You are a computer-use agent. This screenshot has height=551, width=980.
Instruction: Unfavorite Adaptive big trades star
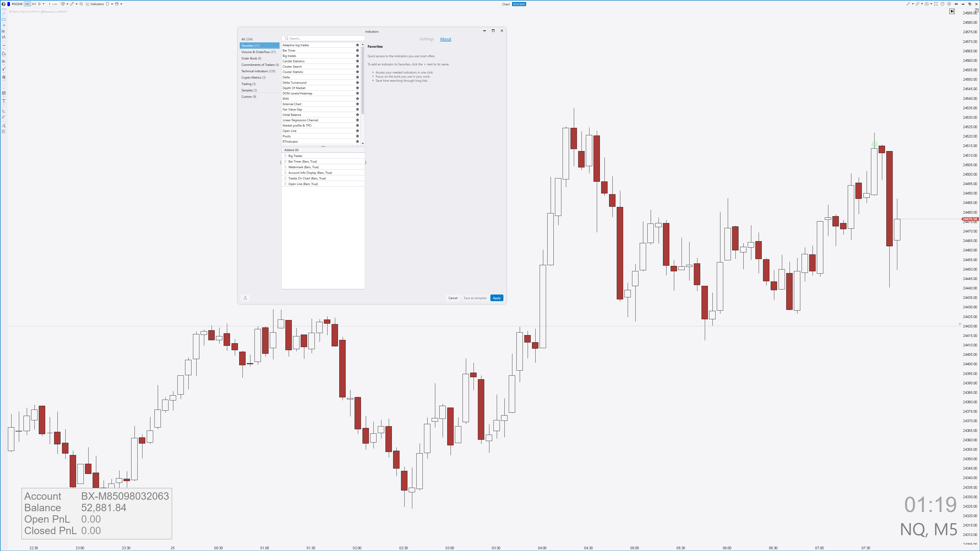(357, 45)
